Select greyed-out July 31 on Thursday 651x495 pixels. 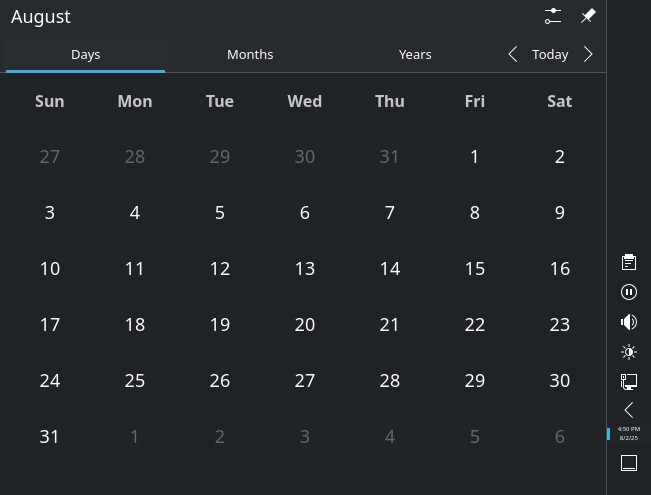pos(389,157)
